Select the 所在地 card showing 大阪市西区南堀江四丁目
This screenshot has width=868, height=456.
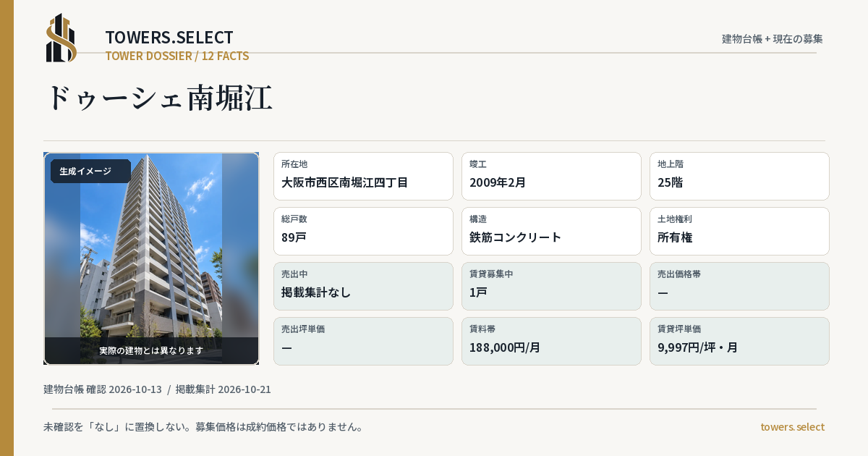(363, 176)
